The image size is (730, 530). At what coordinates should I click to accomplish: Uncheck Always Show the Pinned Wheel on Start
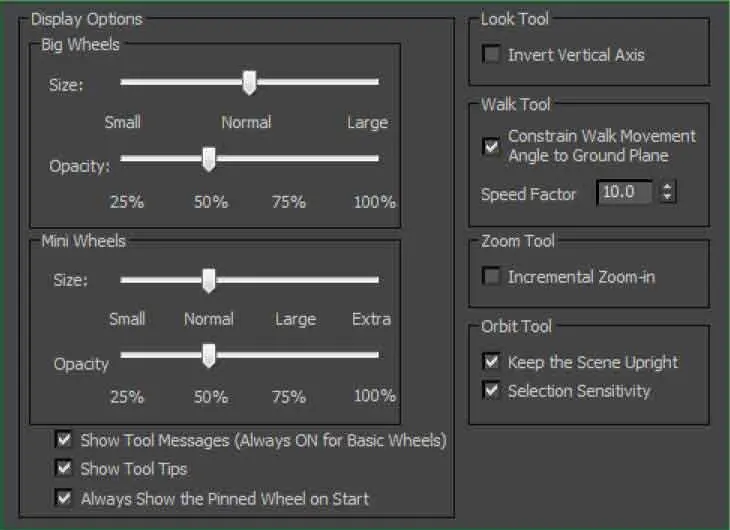pos(64,498)
